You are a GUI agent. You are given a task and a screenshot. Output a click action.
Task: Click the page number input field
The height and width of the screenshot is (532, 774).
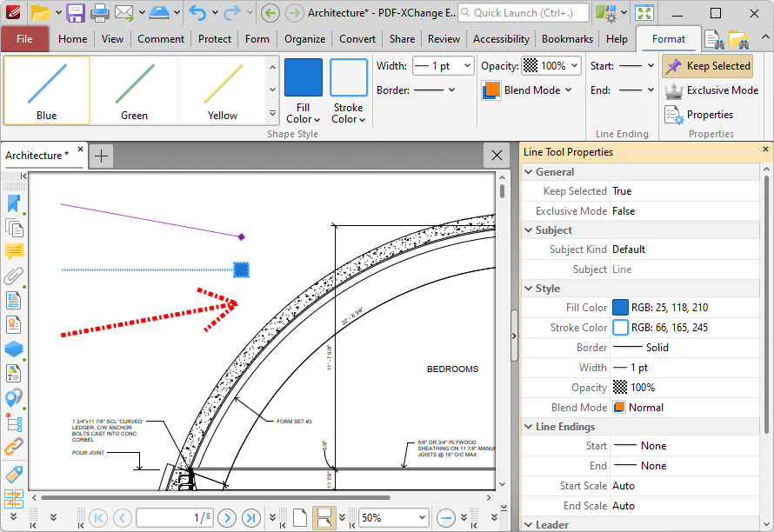tap(175, 518)
